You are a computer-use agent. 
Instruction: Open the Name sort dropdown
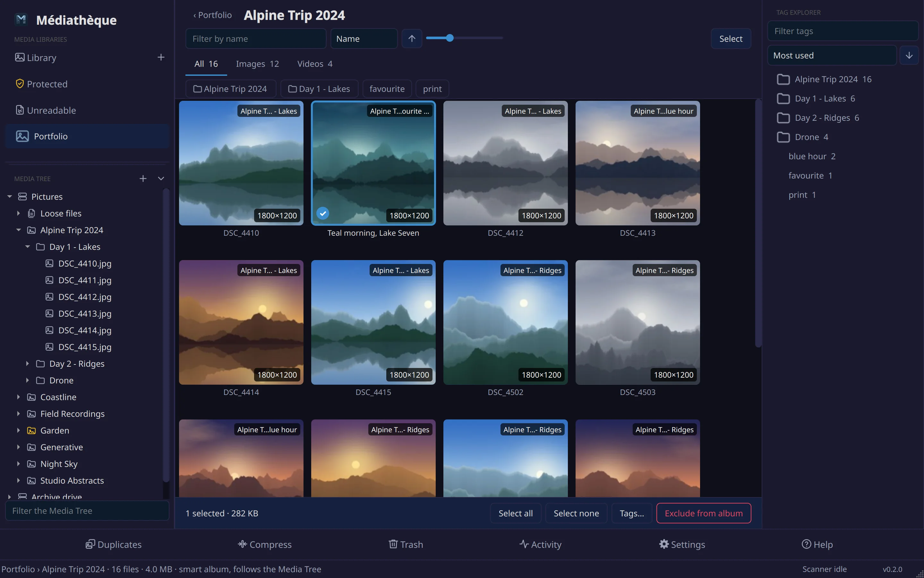point(364,39)
